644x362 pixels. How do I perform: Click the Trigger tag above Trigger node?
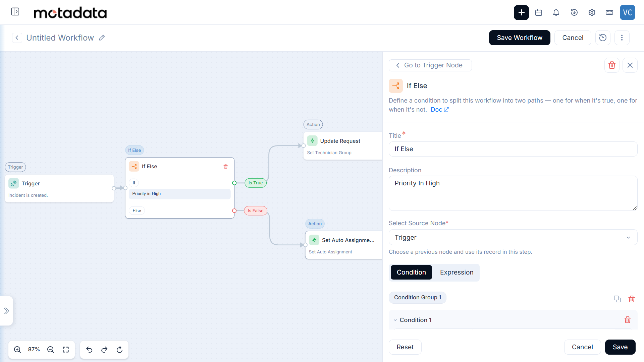click(15, 167)
